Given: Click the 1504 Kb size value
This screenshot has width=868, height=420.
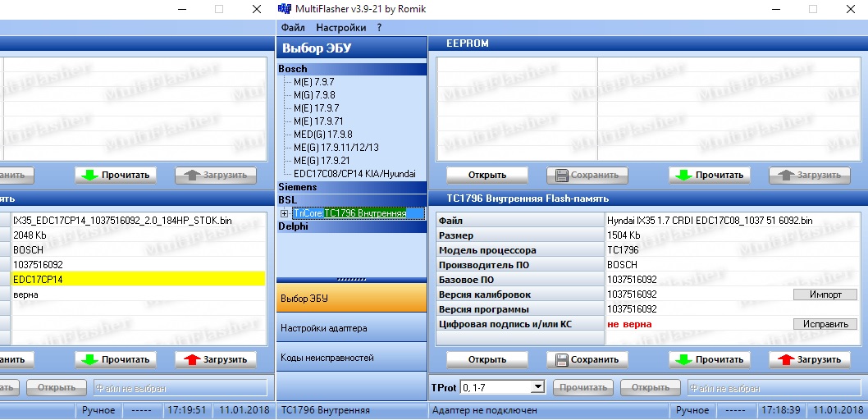Looking at the screenshot, I should point(624,235).
